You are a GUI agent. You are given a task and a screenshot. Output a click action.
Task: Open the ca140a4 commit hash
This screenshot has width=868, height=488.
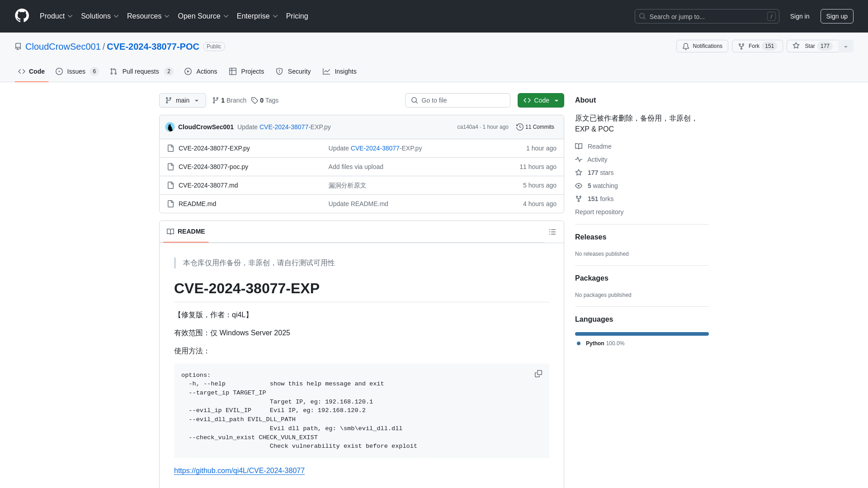coord(467,127)
